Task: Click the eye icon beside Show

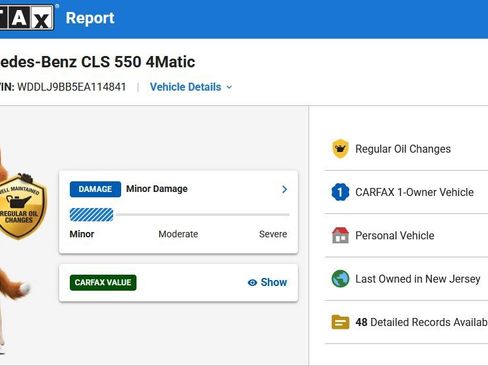Action: [252, 283]
